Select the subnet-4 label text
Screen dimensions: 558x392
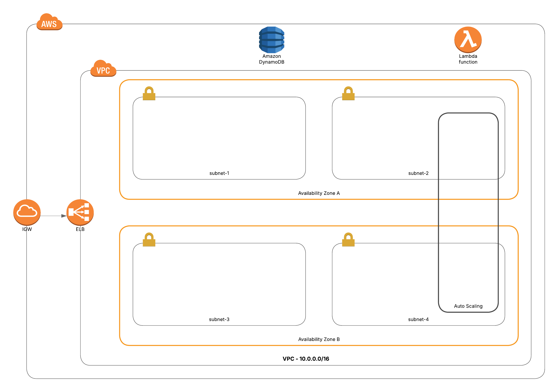(418, 319)
